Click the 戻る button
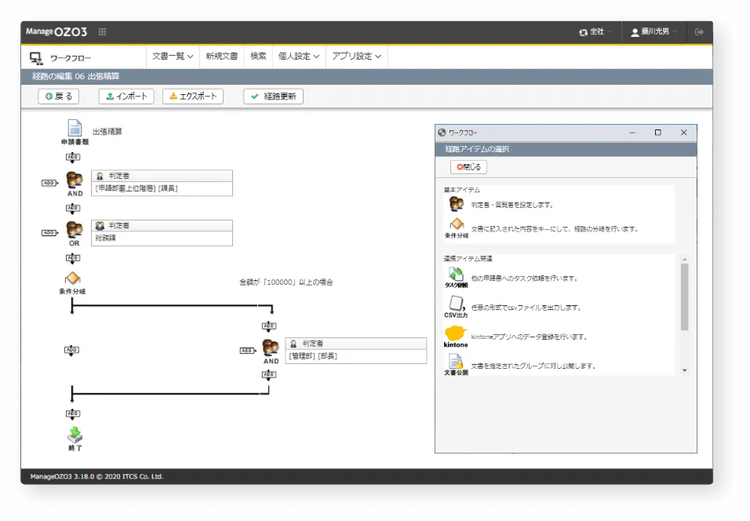This screenshot has width=750, height=521. pos(58,96)
